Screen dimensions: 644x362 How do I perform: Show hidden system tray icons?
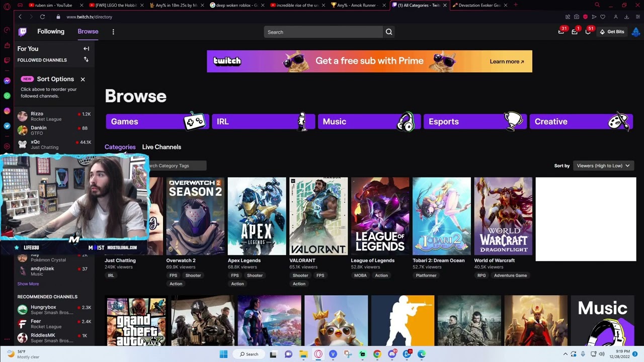pos(565,354)
